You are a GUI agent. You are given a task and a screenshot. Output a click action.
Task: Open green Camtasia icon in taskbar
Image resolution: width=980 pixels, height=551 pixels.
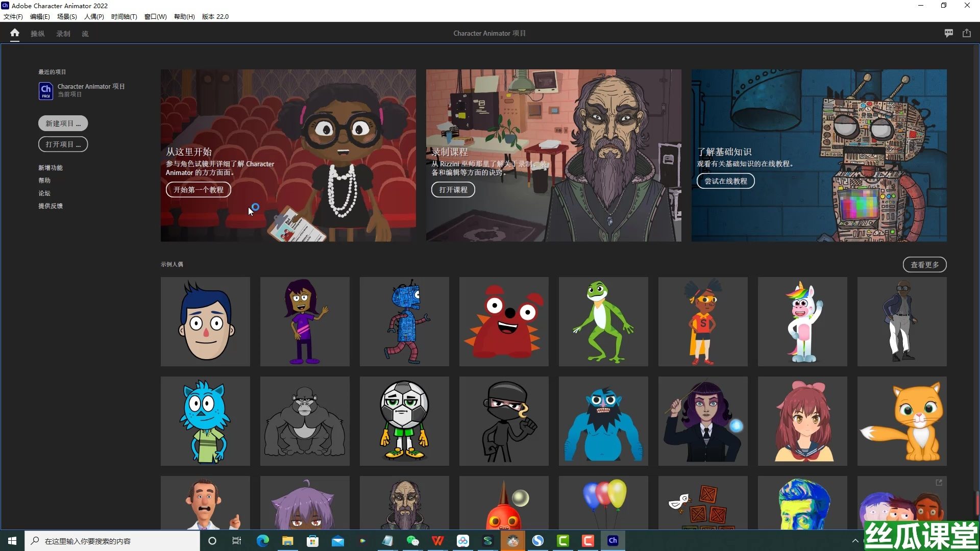point(563,541)
